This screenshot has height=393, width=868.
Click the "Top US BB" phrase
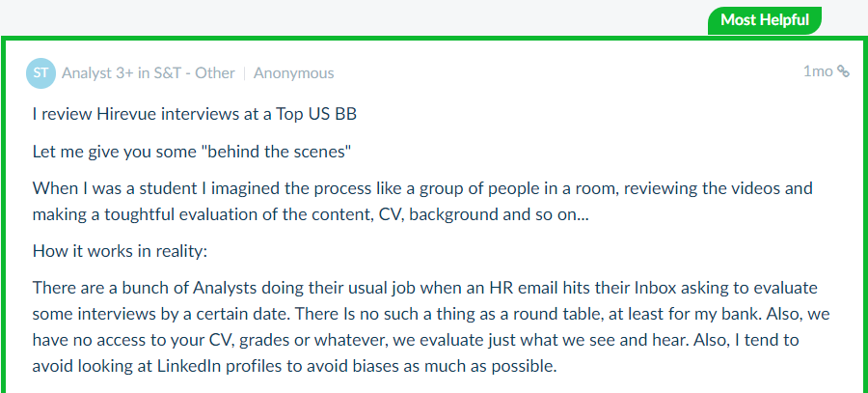pyautogui.click(x=322, y=113)
